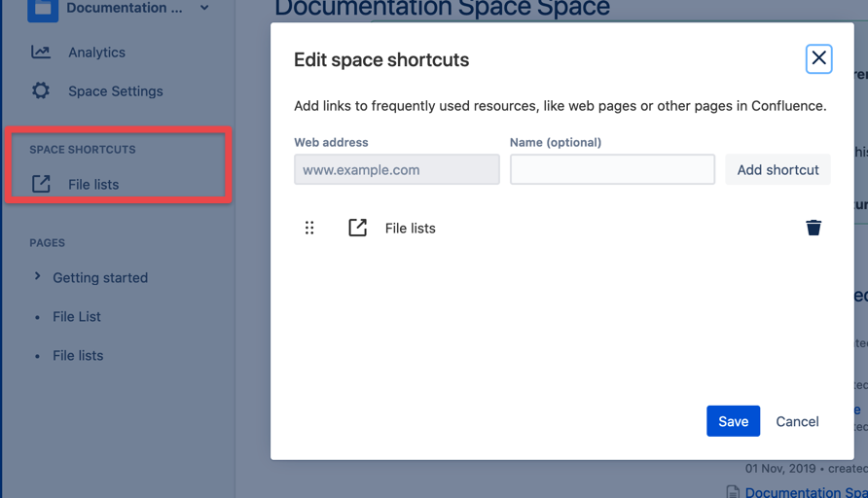Viewport: 868px width, 498px height.
Task: Focus the Name (optional) input field
Action: pos(612,169)
